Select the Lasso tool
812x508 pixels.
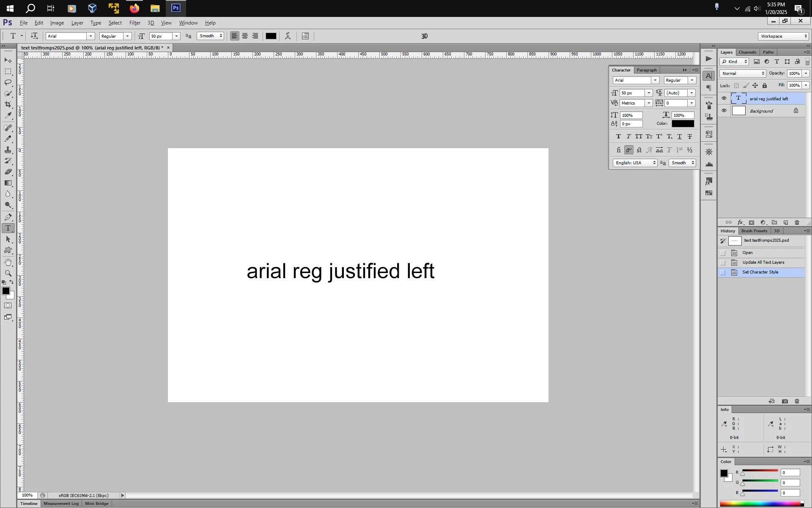point(8,83)
